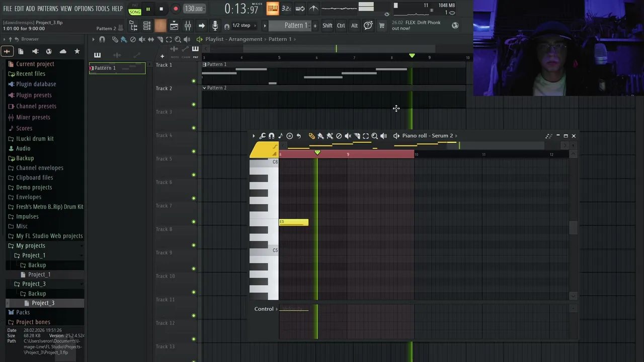This screenshot has height=362, width=644.
Task: Click the C5 piano key
Action: coord(264,250)
